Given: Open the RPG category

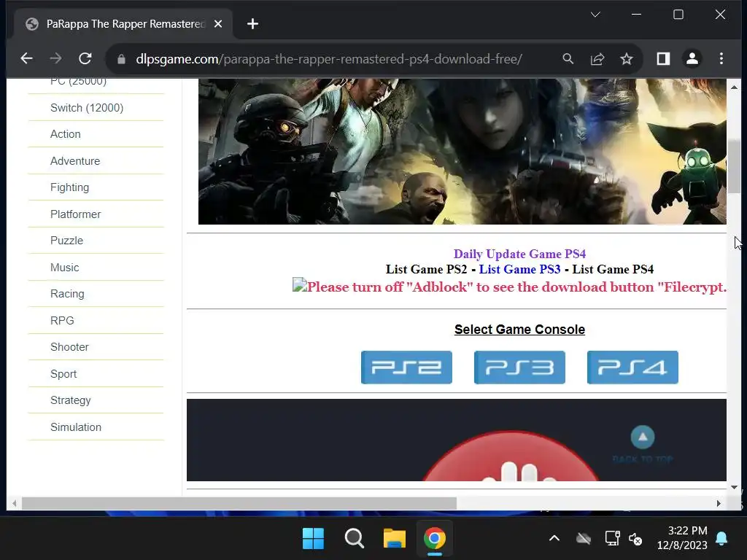Looking at the screenshot, I should (63, 321).
